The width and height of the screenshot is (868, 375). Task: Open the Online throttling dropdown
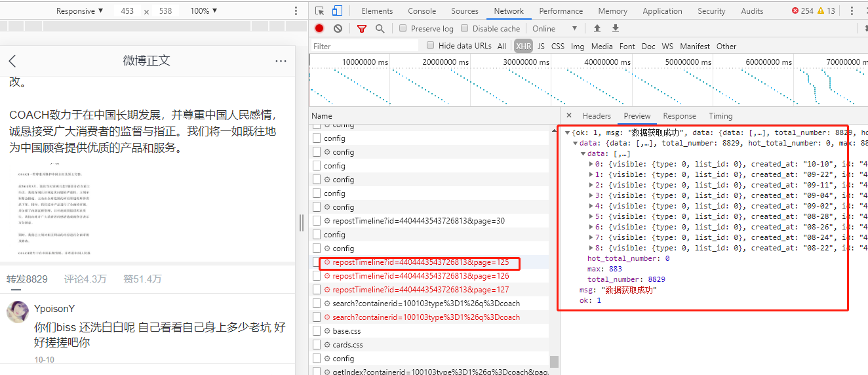coord(555,28)
